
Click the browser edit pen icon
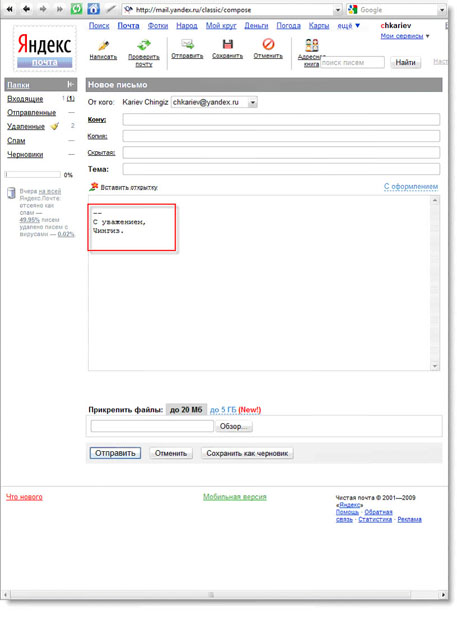[111, 9]
